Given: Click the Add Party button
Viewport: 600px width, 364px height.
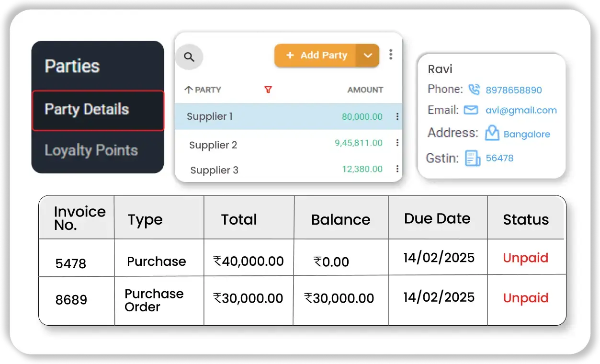Looking at the screenshot, I should point(316,56).
